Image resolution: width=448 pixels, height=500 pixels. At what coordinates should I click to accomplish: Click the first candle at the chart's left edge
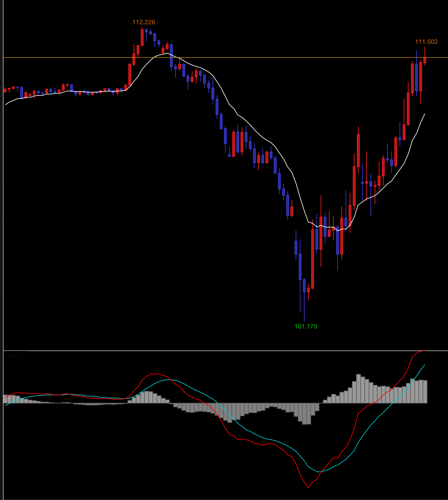coord(5,90)
